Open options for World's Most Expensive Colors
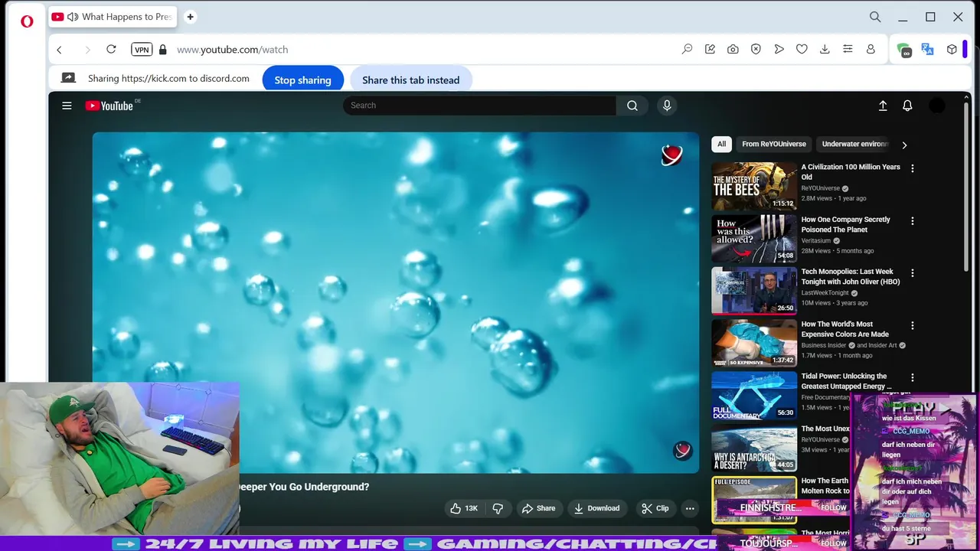980x551 pixels. pyautogui.click(x=912, y=326)
